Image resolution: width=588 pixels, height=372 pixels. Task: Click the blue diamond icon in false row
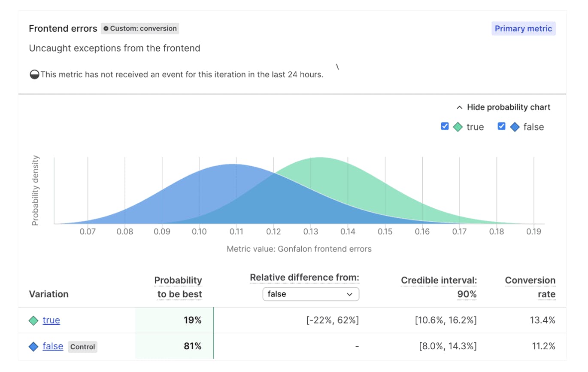(33, 347)
